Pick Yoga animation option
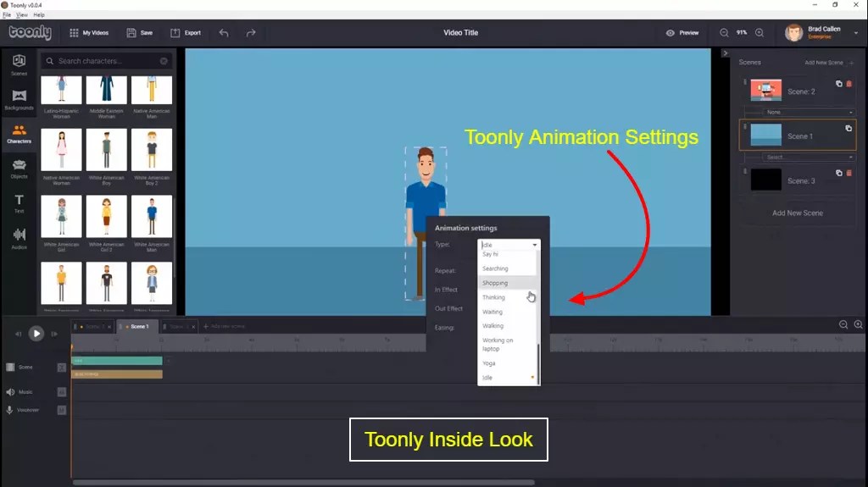 coord(507,363)
